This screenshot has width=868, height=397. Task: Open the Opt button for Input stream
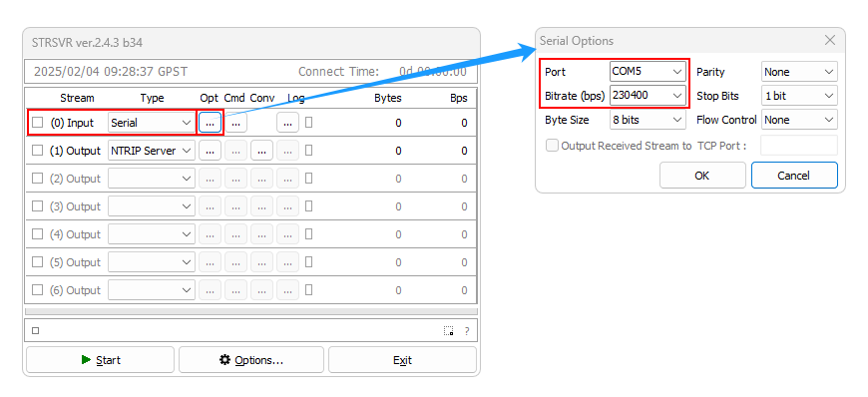(x=210, y=123)
